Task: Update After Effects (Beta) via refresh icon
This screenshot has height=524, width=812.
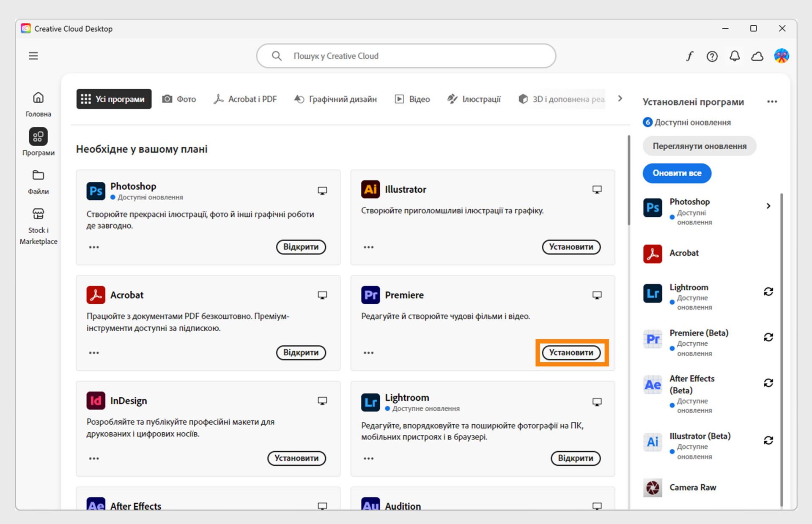Action: coord(768,383)
